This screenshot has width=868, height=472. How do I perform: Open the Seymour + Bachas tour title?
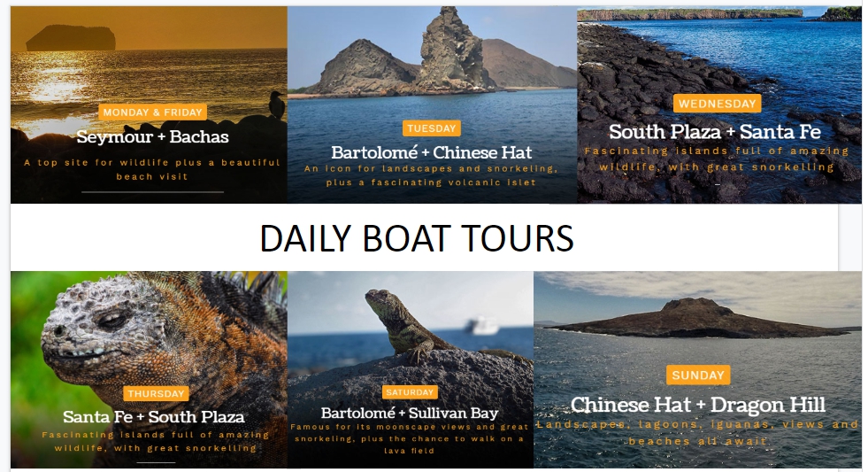click(152, 137)
